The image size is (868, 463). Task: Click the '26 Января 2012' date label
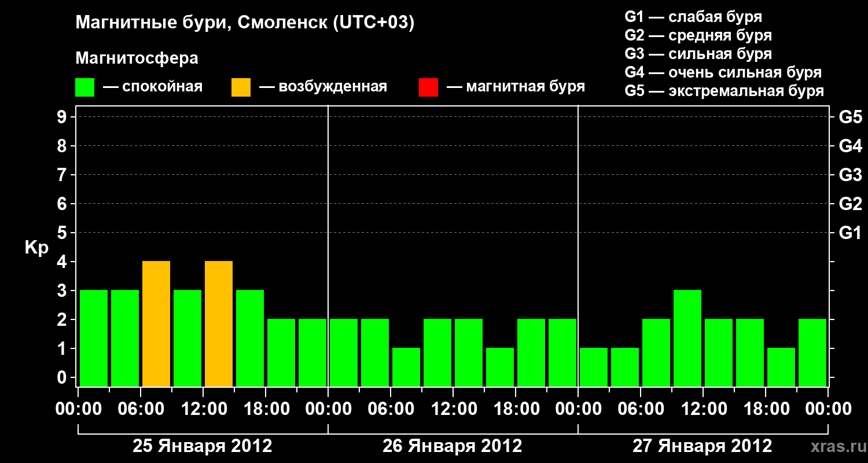click(x=453, y=446)
